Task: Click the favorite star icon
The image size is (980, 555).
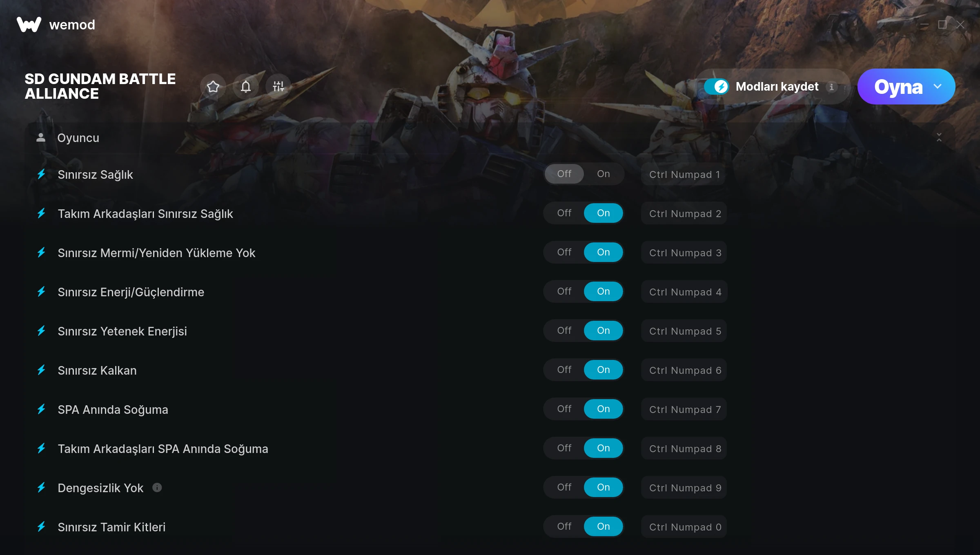Action: (213, 87)
